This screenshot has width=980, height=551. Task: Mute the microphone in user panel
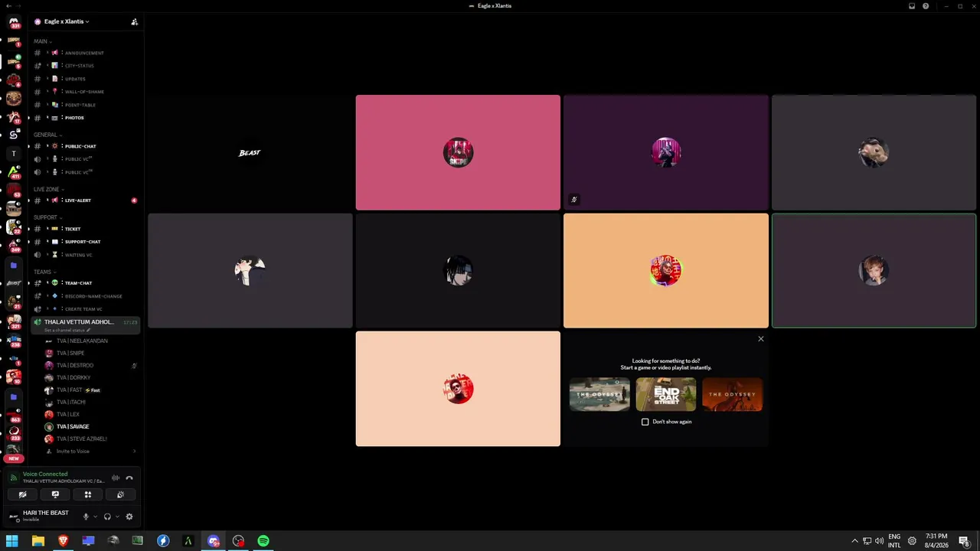pos(86,517)
